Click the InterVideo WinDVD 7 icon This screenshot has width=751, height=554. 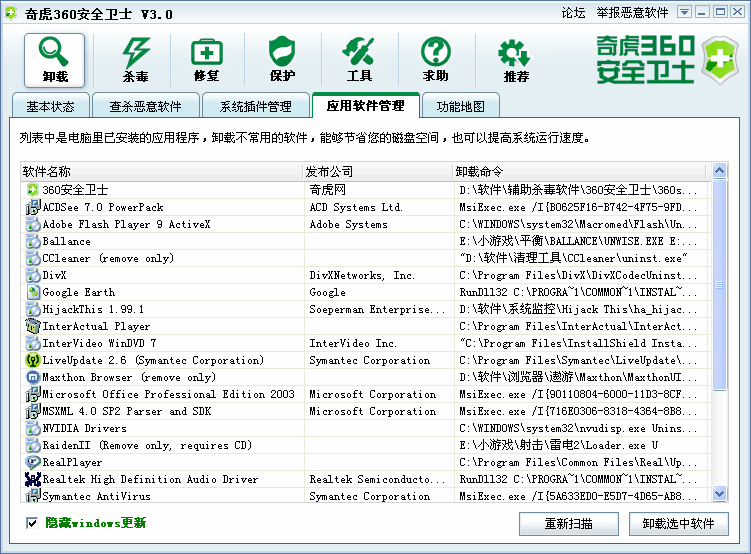(x=33, y=343)
